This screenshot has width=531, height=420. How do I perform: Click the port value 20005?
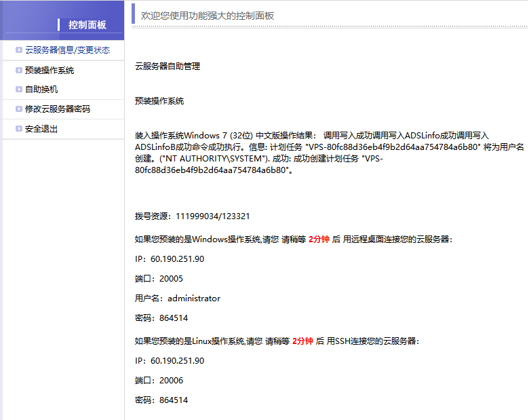172,279
